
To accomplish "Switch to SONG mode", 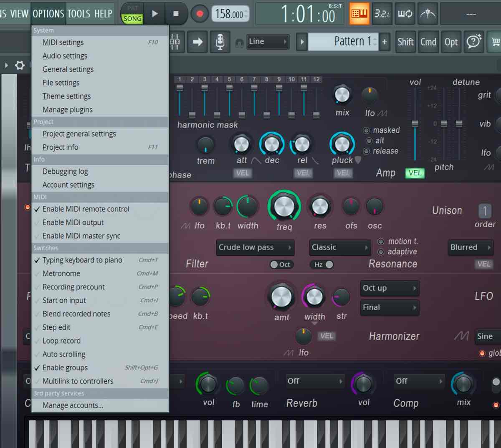I will [x=132, y=18].
